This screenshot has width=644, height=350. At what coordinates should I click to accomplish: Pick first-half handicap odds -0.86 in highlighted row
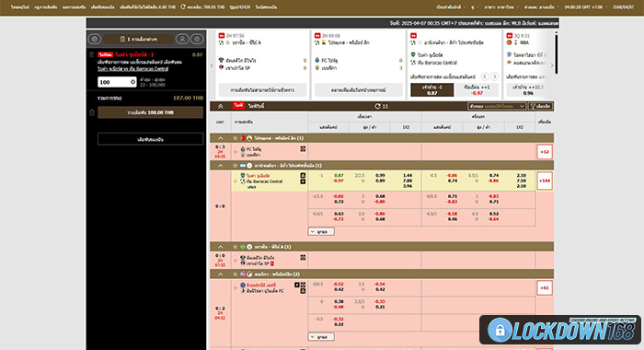point(453,175)
